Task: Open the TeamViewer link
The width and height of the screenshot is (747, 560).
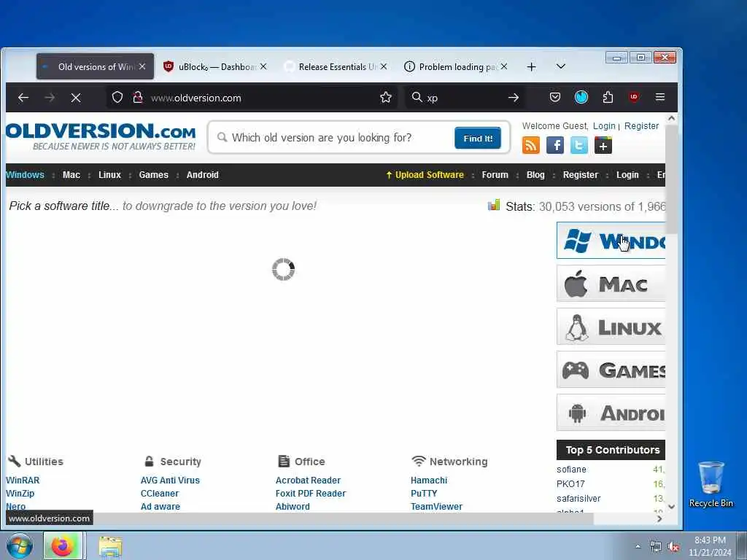Action: tap(436, 507)
